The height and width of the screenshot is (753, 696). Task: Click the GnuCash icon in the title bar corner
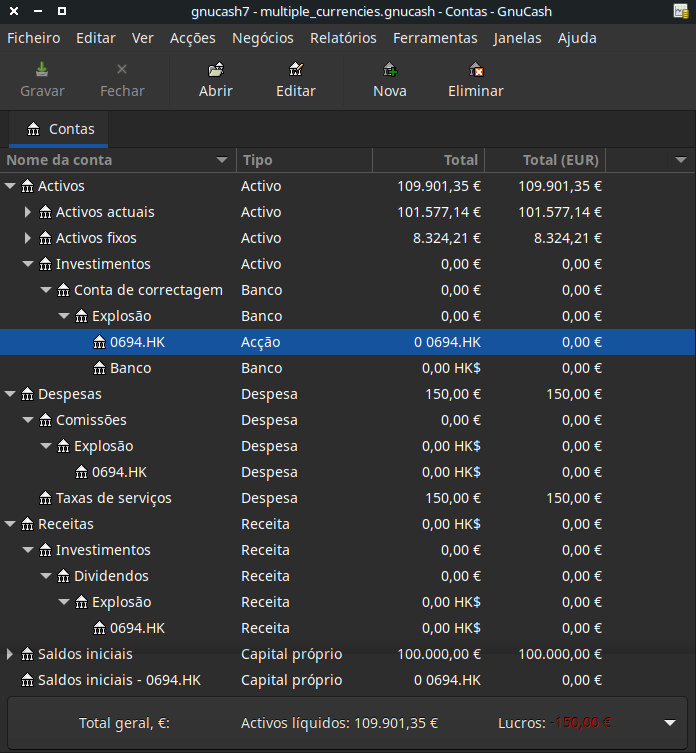click(x=682, y=12)
